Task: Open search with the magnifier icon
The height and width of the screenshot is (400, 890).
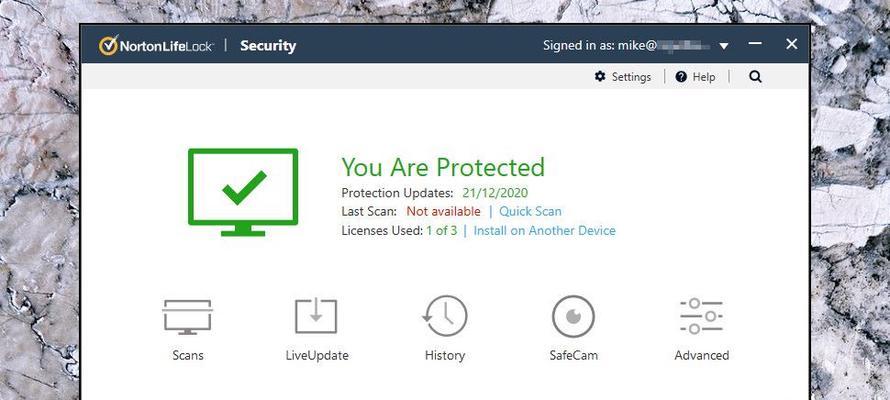Action: 755,77
